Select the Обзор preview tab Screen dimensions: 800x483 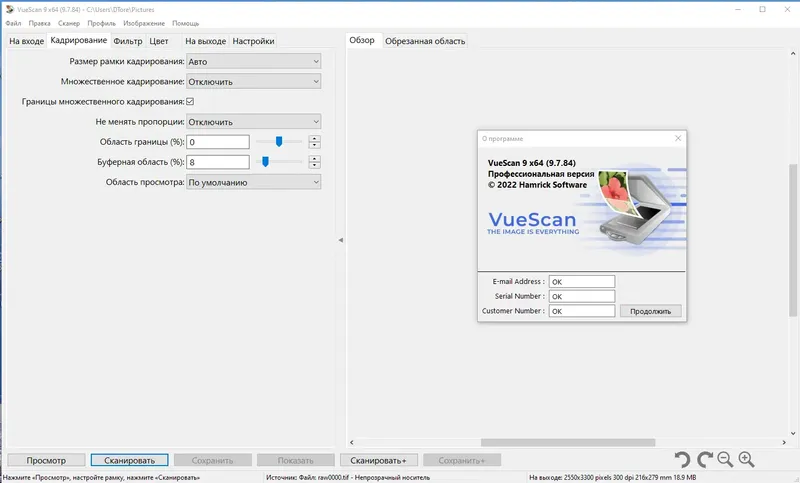pyautogui.click(x=362, y=40)
